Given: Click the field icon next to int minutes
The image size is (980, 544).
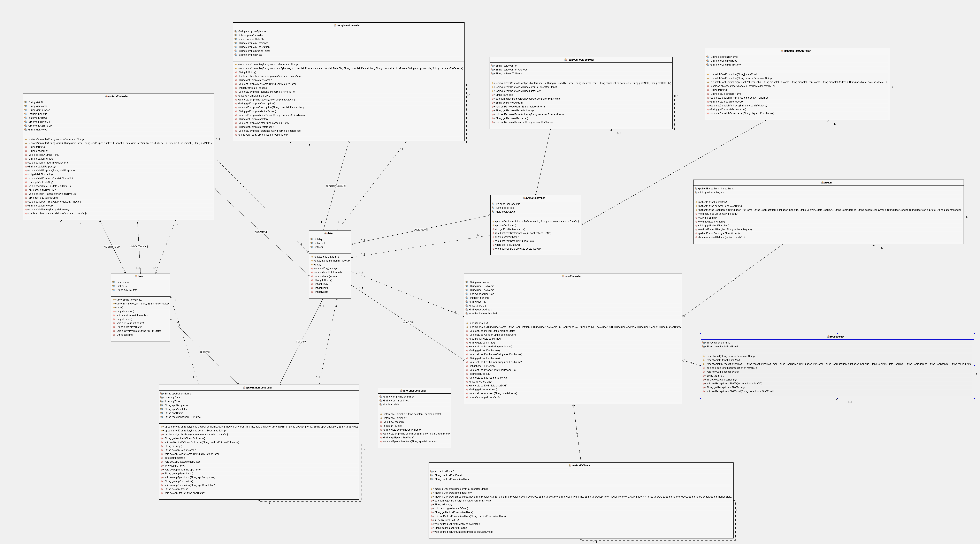Looking at the screenshot, I should (x=114, y=282).
